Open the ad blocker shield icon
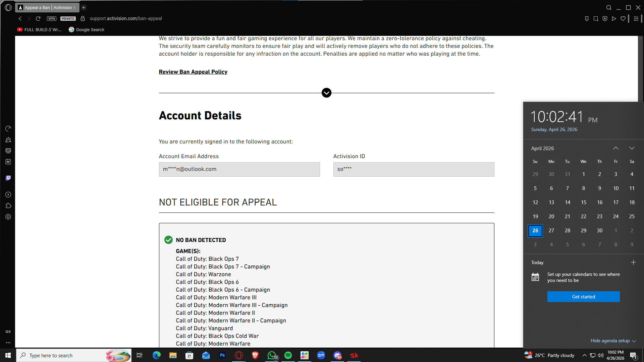 click(x=605, y=19)
